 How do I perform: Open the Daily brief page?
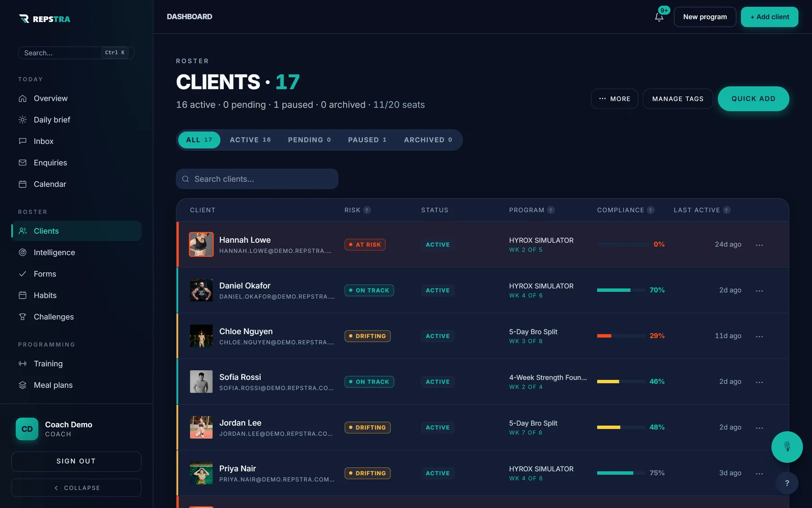point(76,120)
